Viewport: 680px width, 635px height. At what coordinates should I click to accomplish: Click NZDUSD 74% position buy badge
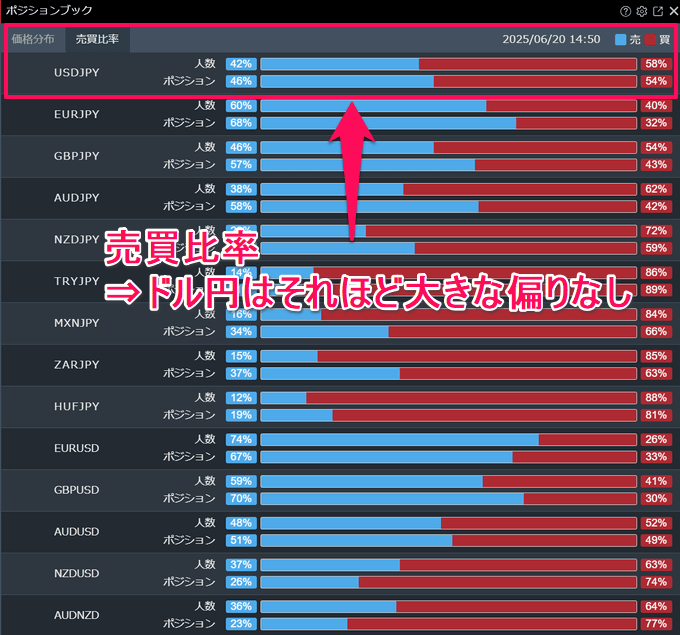click(656, 582)
